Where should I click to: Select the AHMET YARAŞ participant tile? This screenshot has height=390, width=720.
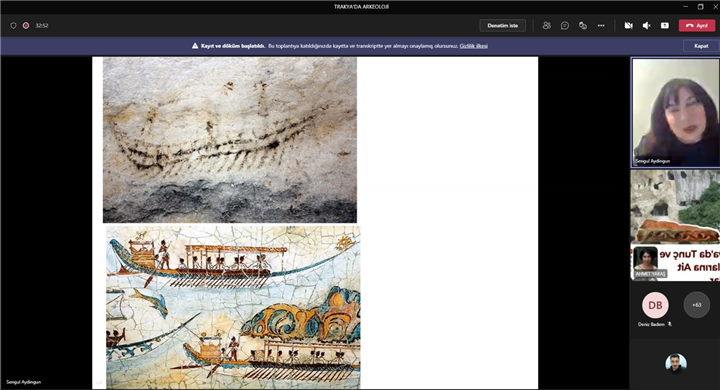(x=675, y=225)
